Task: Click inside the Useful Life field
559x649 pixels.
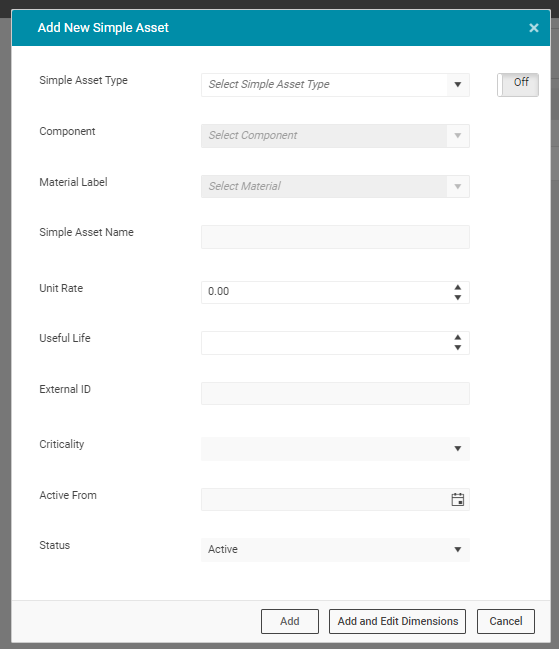Action: pos(325,343)
